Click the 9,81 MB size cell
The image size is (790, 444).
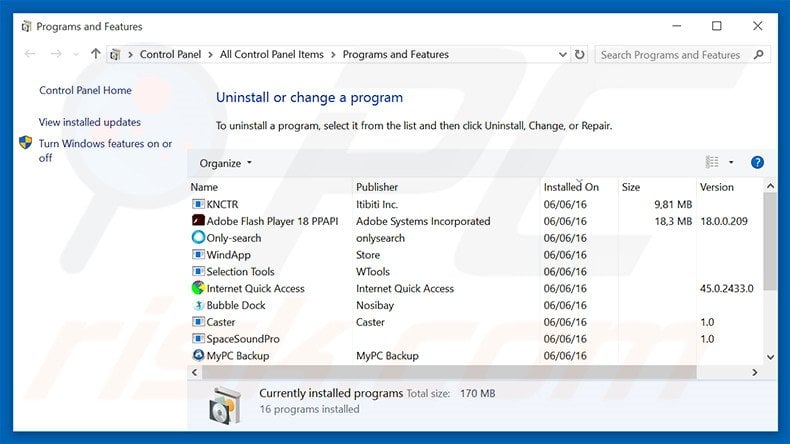pos(673,204)
